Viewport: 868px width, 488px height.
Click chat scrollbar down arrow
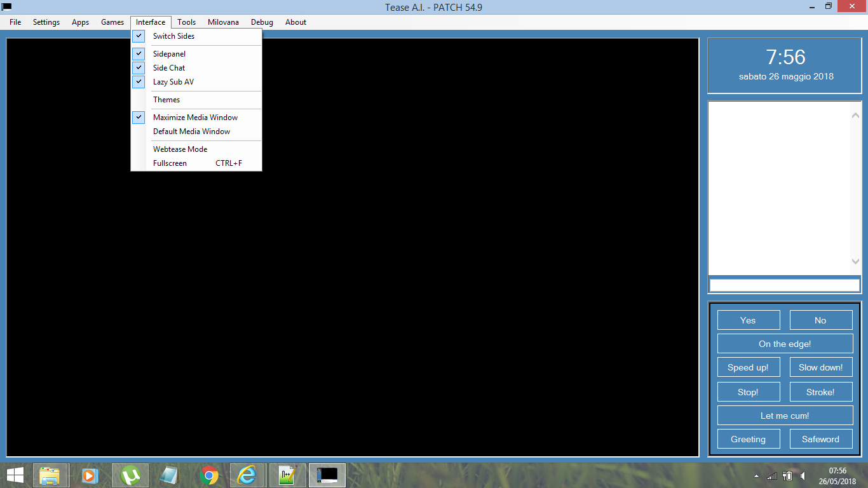tap(855, 261)
